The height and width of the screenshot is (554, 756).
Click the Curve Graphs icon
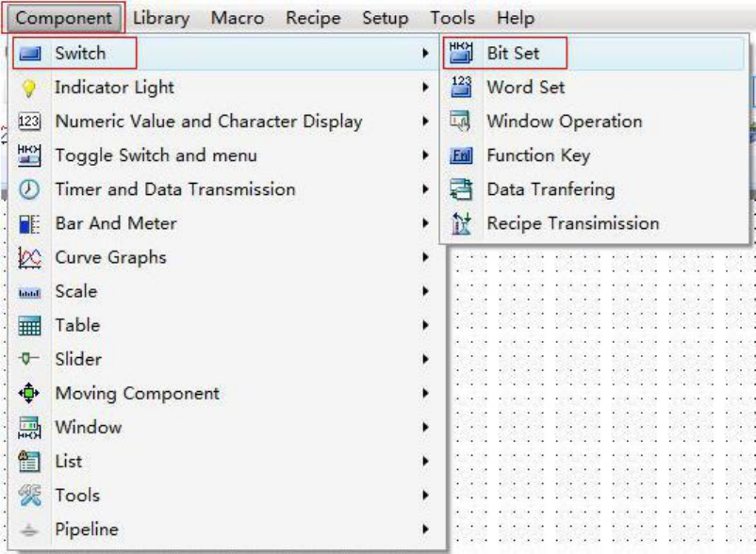(x=29, y=257)
